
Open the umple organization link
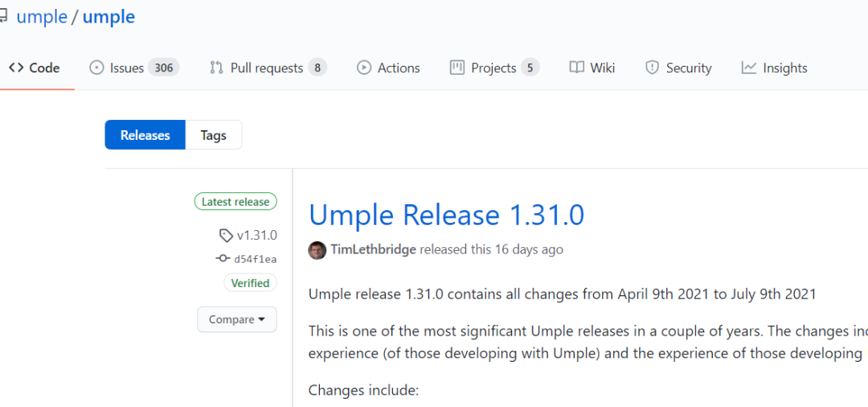(42, 17)
